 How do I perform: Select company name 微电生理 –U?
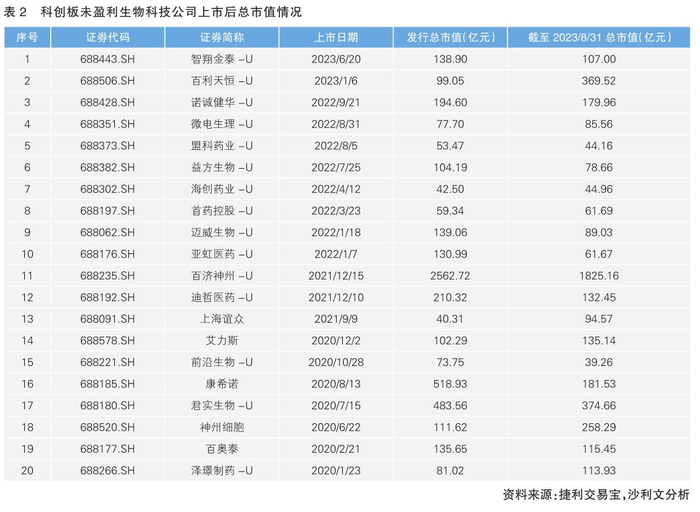coord(222,124)
